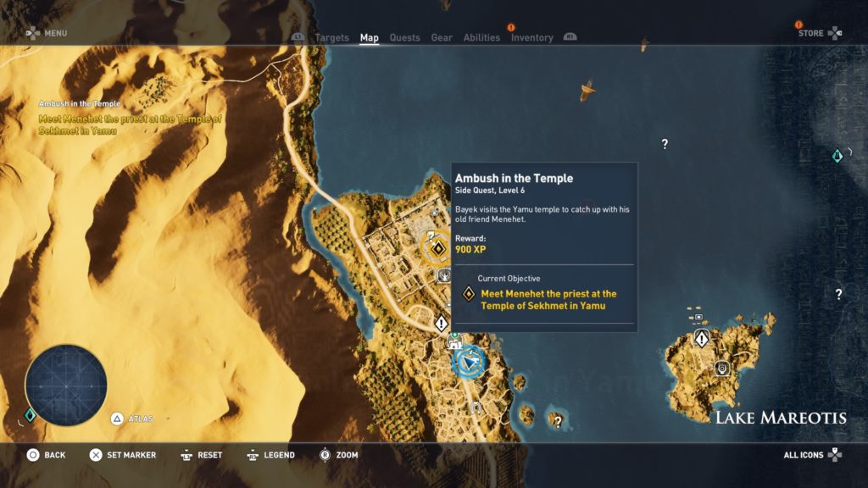Click the orange alert badge above Inventory
The image size is (868, 488).
click(x=511, y=27)
